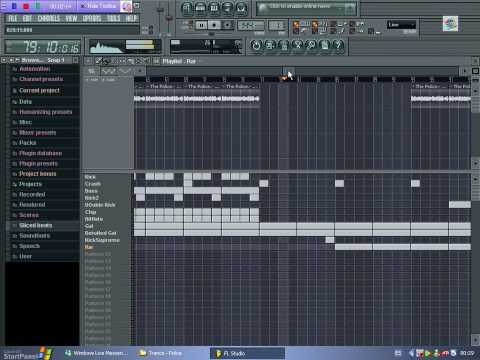The width and height of the screenshot is (480, 360).
Task: Click the Crash clip at bar start
Action: tap(264, 184)
